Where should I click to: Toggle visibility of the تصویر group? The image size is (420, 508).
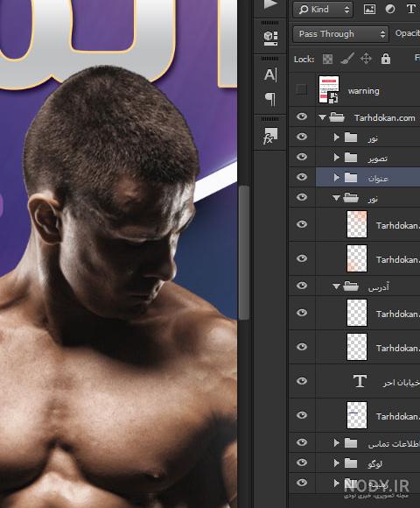pos(302,157)
